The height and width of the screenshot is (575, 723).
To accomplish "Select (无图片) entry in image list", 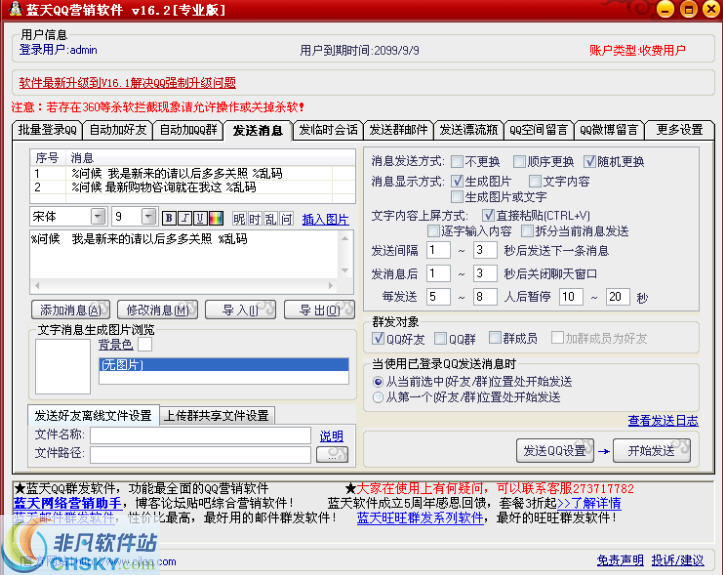I will (224, 365).
